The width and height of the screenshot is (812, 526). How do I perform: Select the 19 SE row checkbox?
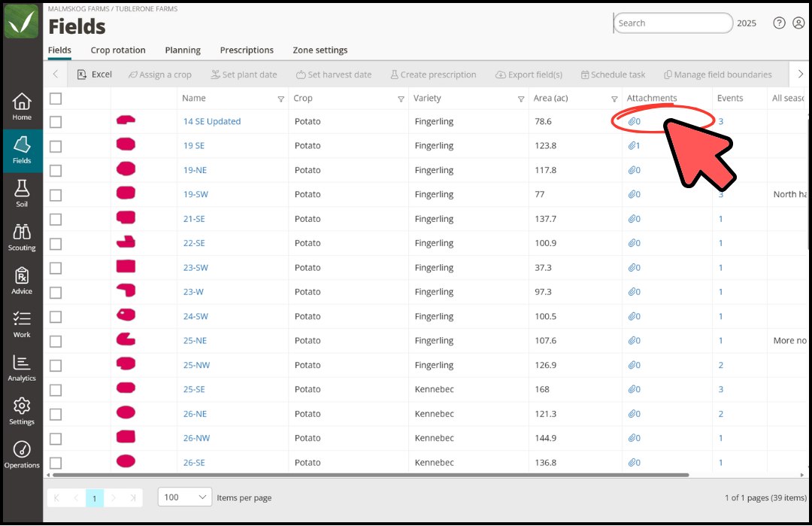pos(56,146)
